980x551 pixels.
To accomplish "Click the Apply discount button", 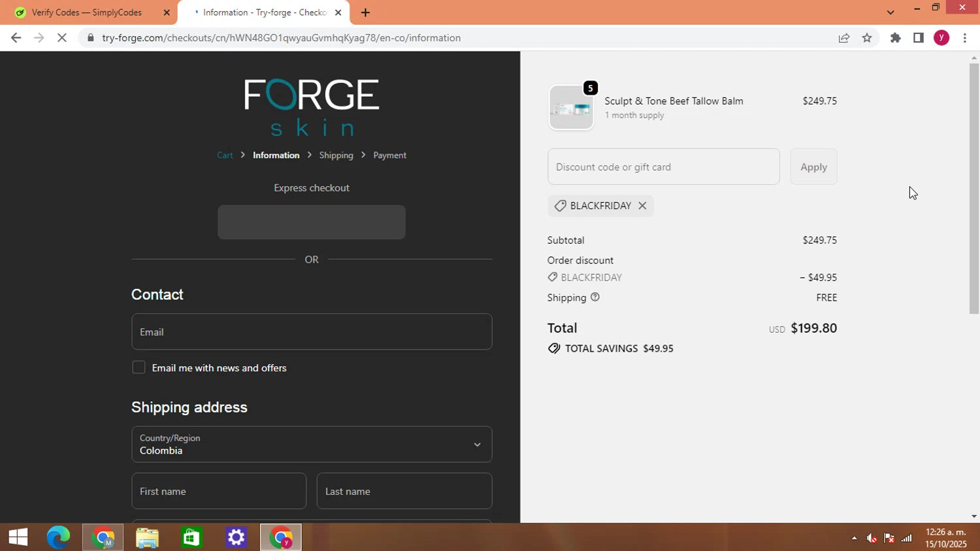I will (813, 167).
